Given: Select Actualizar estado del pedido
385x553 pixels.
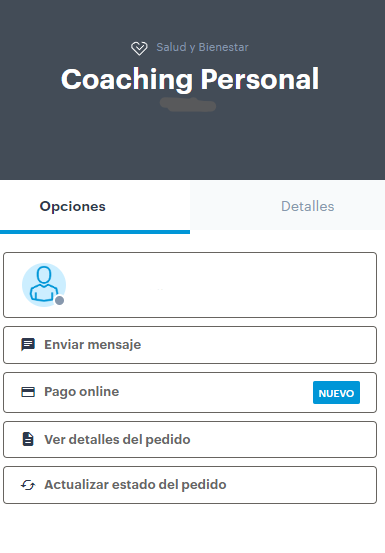Looking at the screenshot, I should (x=190, y=485).
